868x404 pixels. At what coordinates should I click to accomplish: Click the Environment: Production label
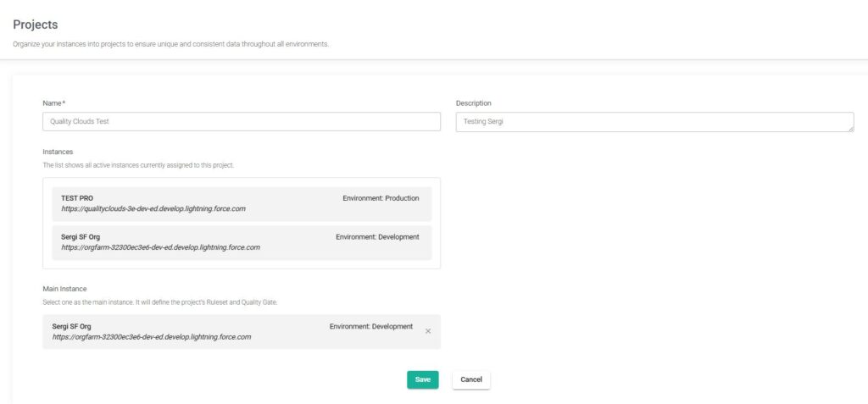point(381,198)
